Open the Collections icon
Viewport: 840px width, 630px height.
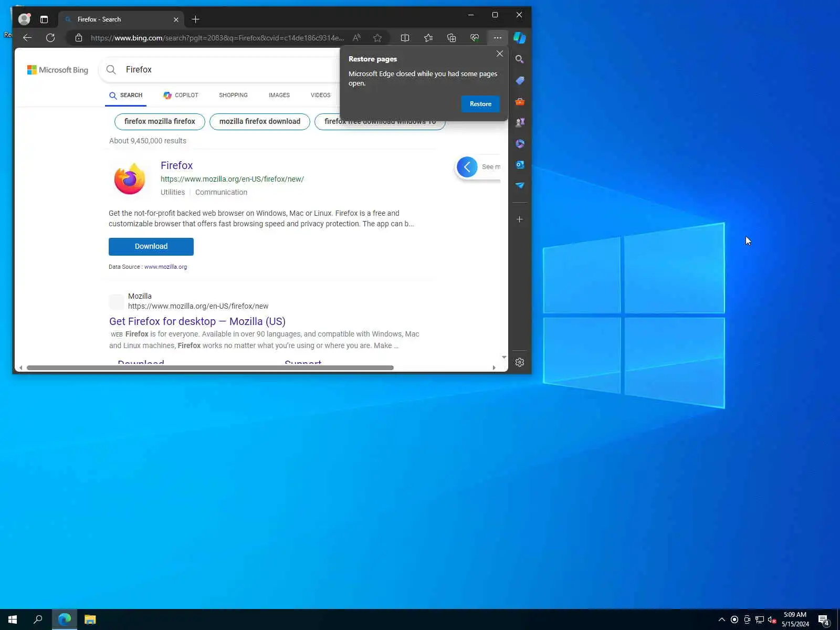[x=451, y=38]
